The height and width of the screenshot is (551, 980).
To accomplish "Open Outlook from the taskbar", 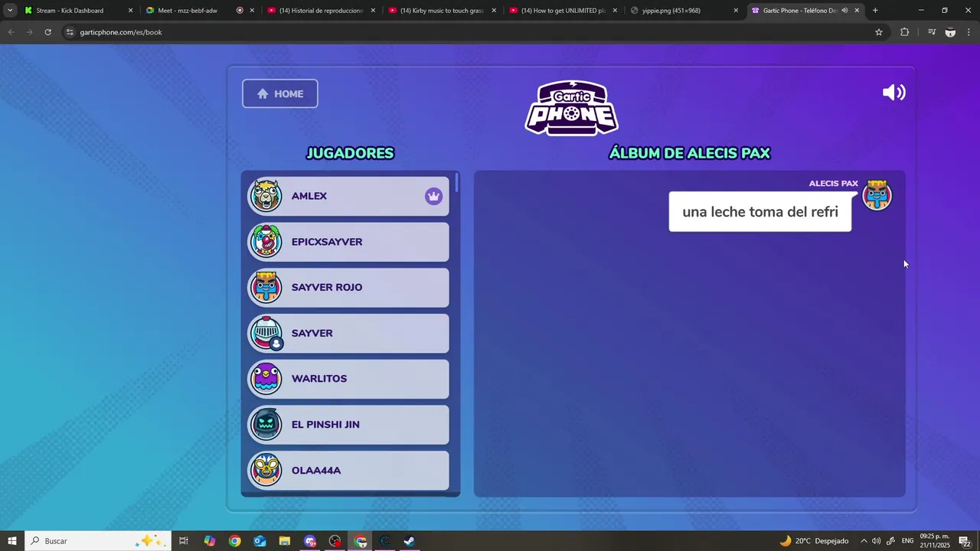I will pos(260,541).
